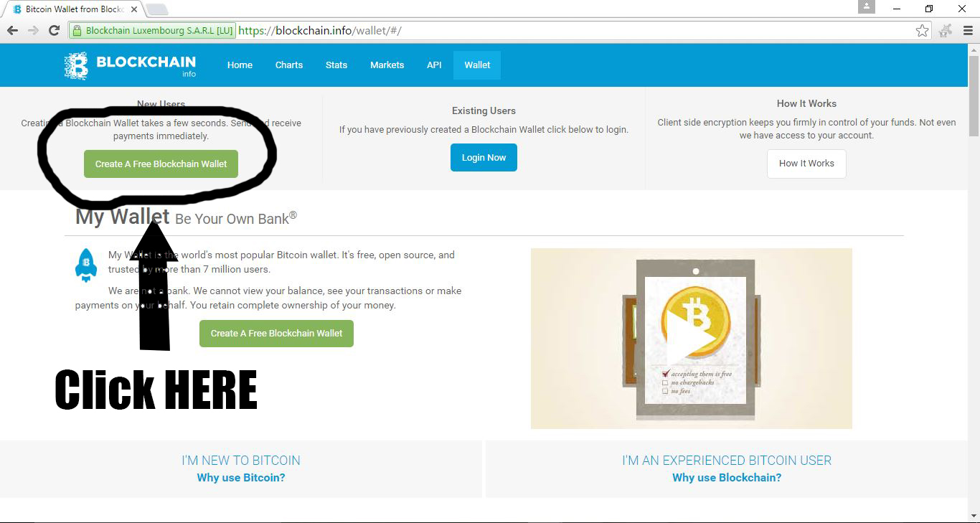Click the I'M NEW TO BITCOIN heading
The image size is (980, 523).
click(241, 461)
